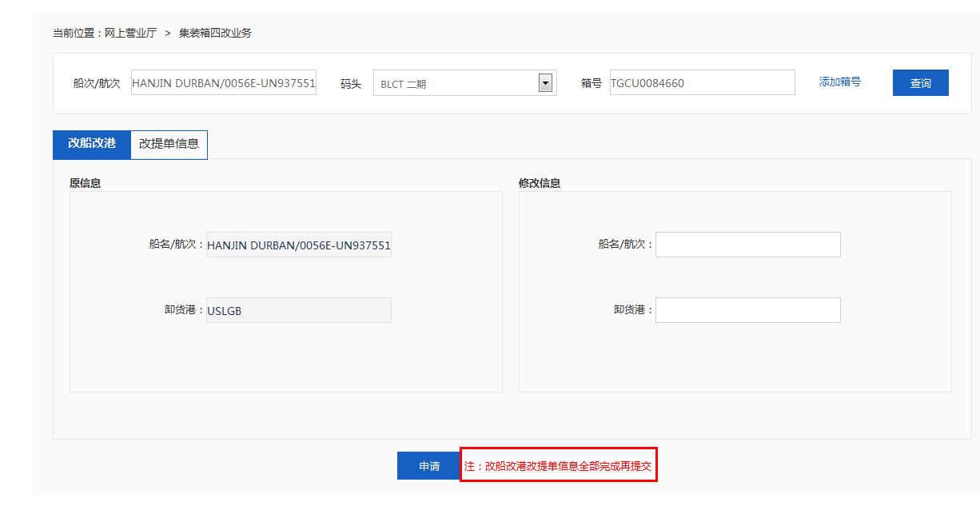Viewport: 980px width, 510px height.
Task: Click the 箱号 field containing TGCU0084660
Action: (702, 82)
